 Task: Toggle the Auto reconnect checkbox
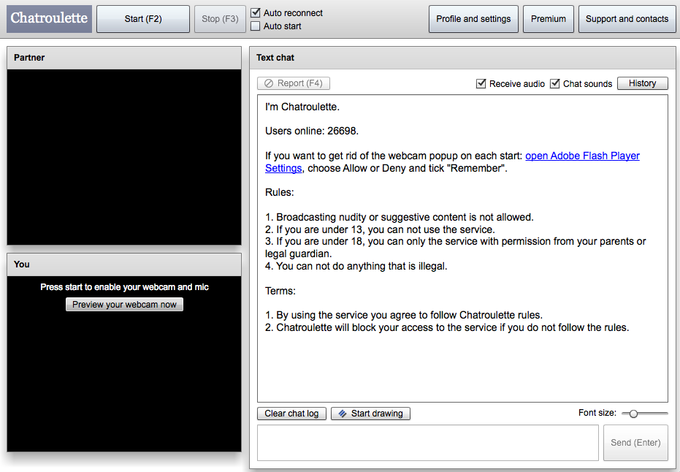click(255, 13)
